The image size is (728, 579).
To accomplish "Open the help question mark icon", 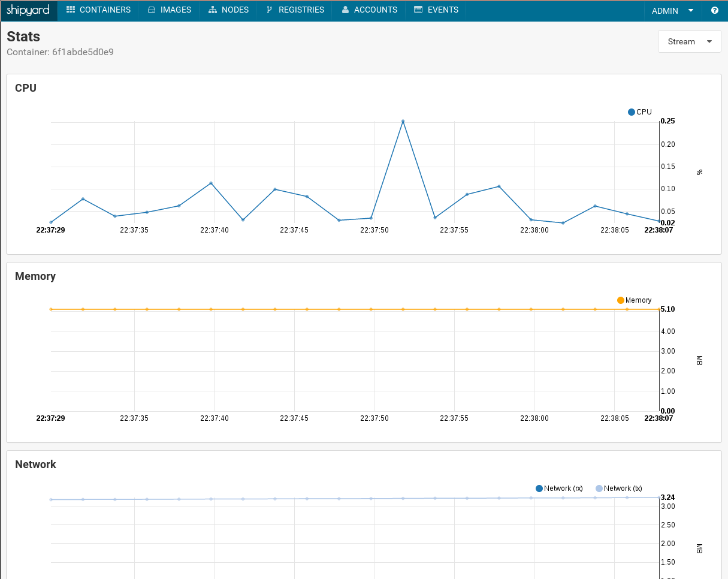I will (x=714, y=10).
